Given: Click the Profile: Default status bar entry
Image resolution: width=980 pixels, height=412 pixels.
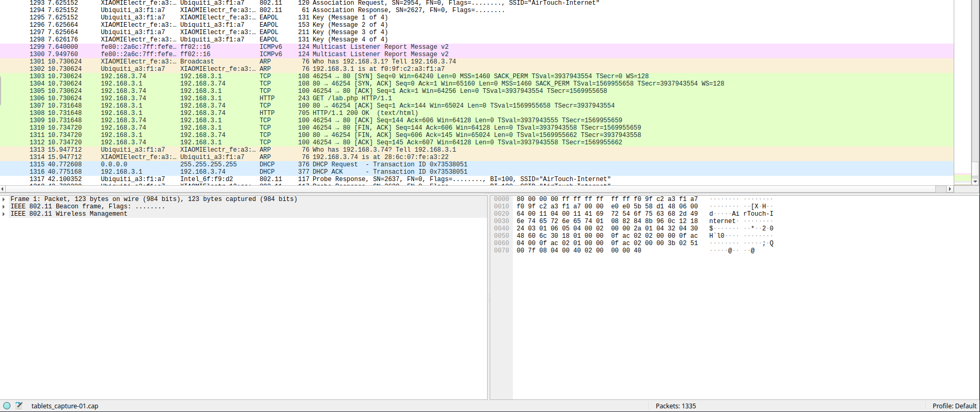Looking at the screenshot, I should click(x=954, y=406).
